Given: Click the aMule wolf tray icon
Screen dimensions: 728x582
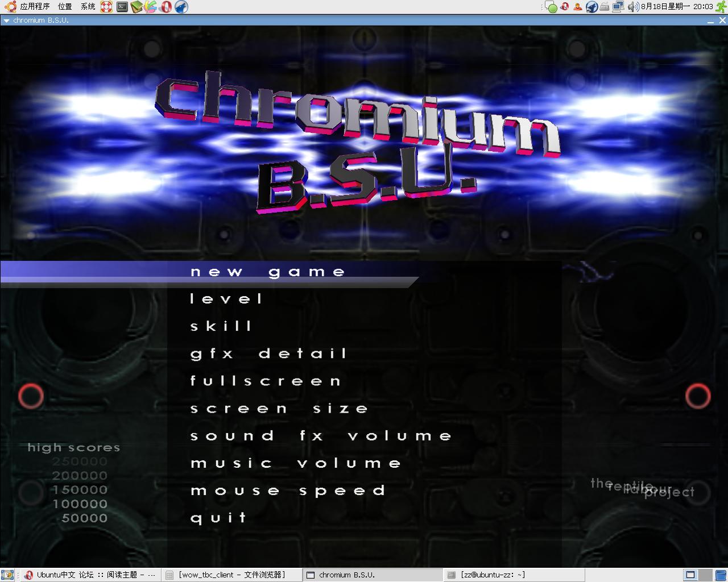Looking at the screenshot, I should click(591, 7).
